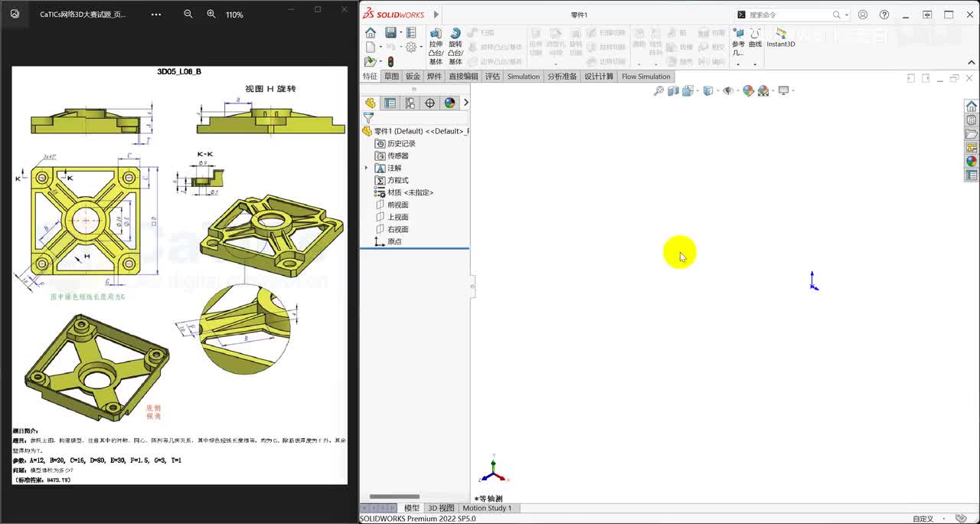The width and height of the screenshot is (980, 524).
Task: Switch to 特征 ribbon tab
Action: pyautogui.click(x=370, y=77)
